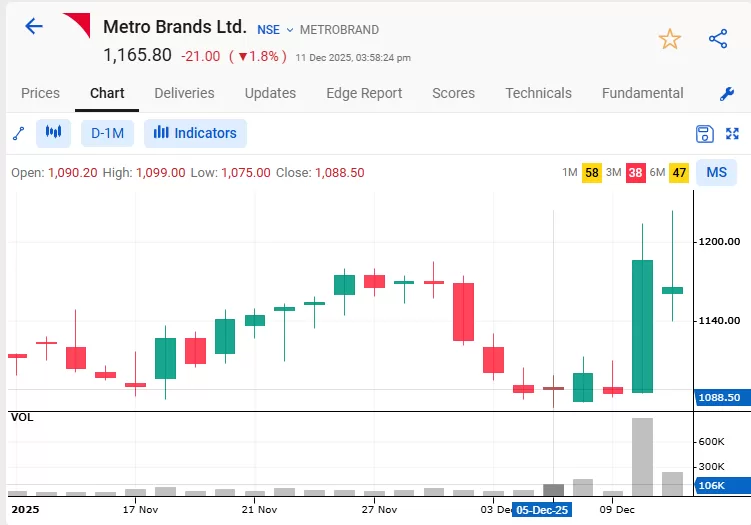Viewport: 751px width, 525px height.
Task: Go to the Updates tab
Action: tap(270, 93)
